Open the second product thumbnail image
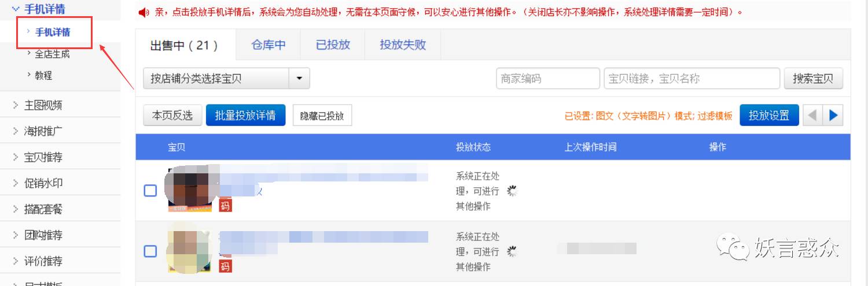Screen dimensions: 868x286 (189, 248)
